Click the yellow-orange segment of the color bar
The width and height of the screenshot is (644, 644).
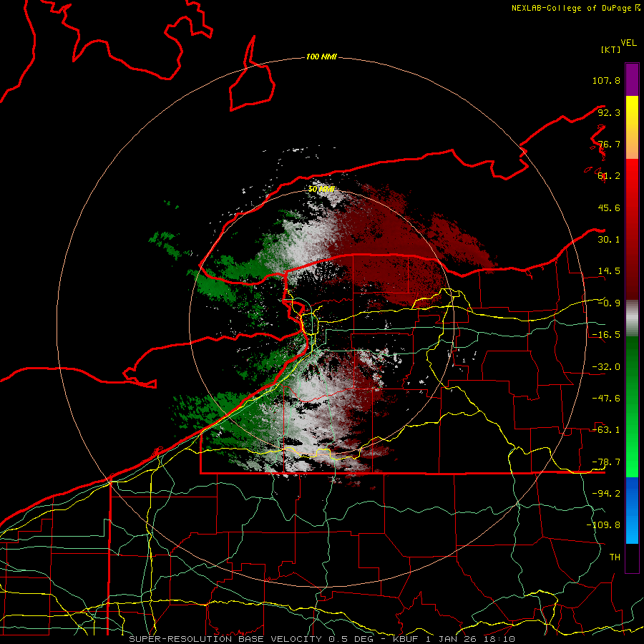(x=632, y=127)
